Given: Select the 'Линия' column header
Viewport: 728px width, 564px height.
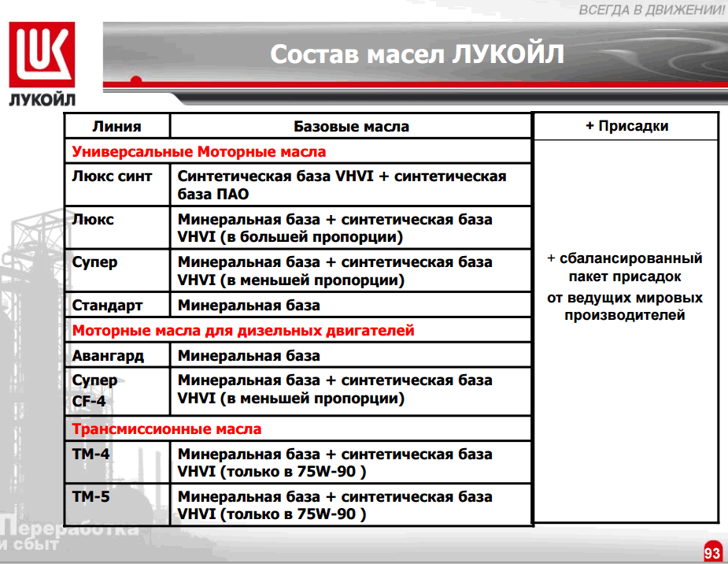Looking at the screenshot, I should pyautogui.click(x=117, y=126).
